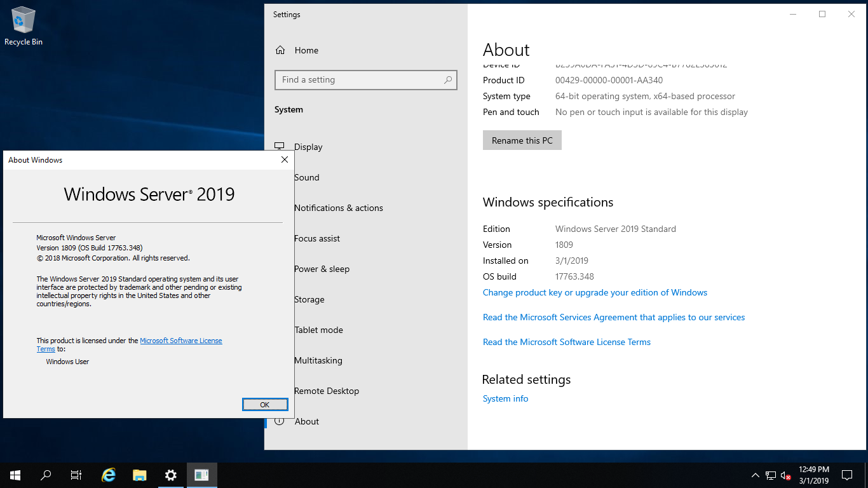Screen dimensions: 868x488
Task: Click OK in About Windows dialog
Action: click(265, 405)
